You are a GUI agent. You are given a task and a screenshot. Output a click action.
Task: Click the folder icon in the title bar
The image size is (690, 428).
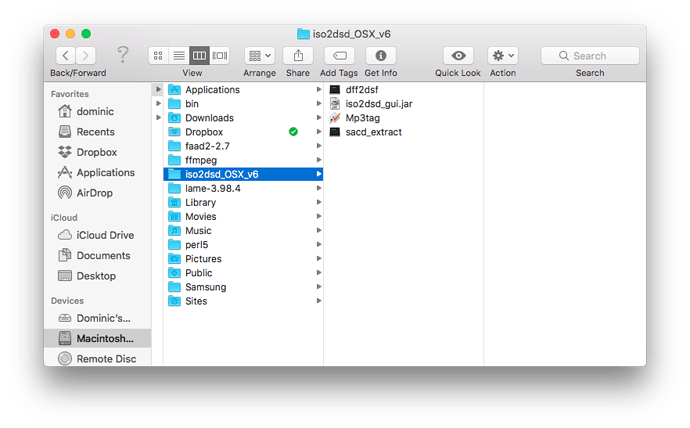coord(303,34)
